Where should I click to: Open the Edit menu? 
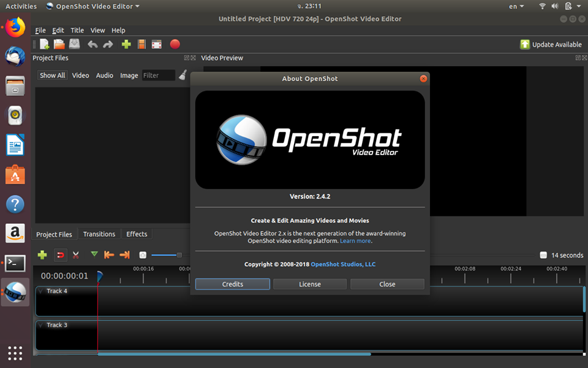58,31
